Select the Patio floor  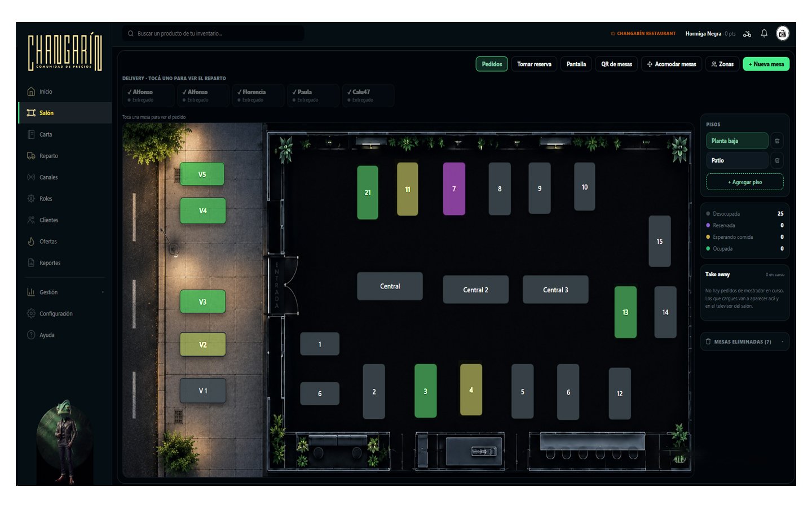pos(737,160)
